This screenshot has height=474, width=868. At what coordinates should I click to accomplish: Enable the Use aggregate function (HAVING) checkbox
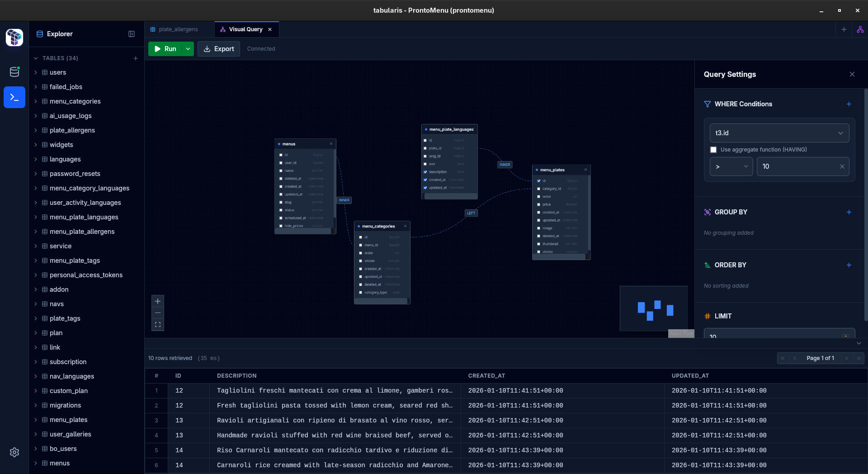[713, 149]
